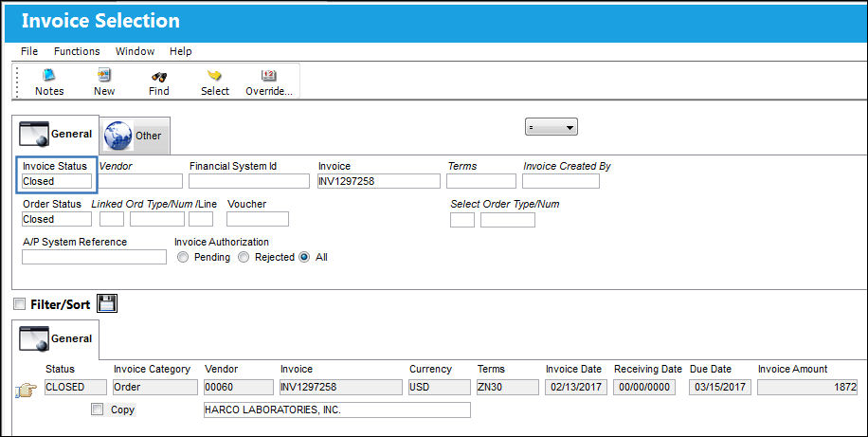
Task: Open the equals operator dropdown
Action: point(551,127)
